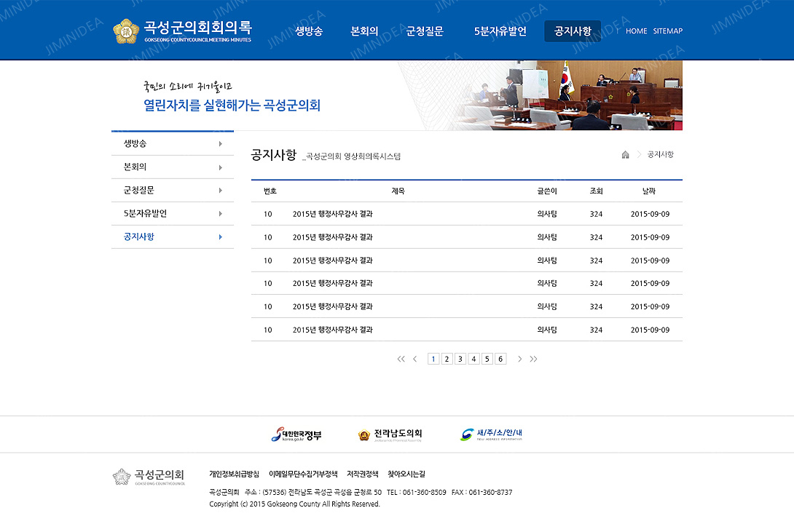Expand the 군청질문 sidebar arrow
Image resolution: width=794 pixels, height=532 pixels.
pos(220,191)
